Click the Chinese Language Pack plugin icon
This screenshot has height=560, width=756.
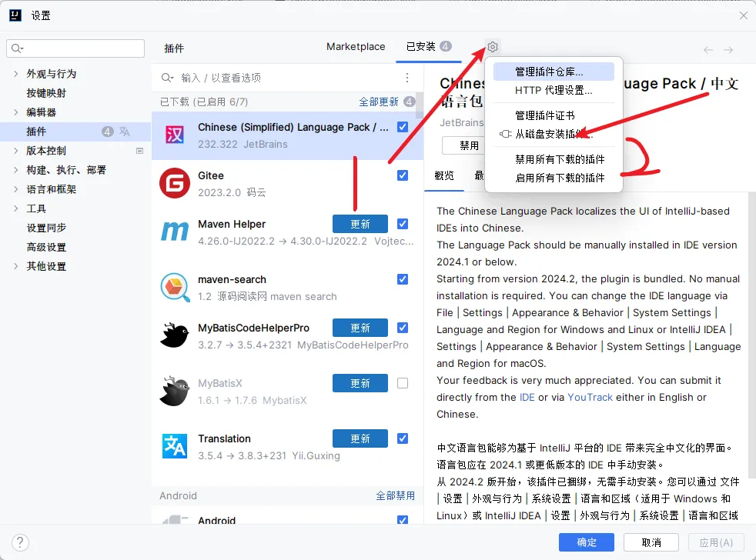[x=175, y=135]
